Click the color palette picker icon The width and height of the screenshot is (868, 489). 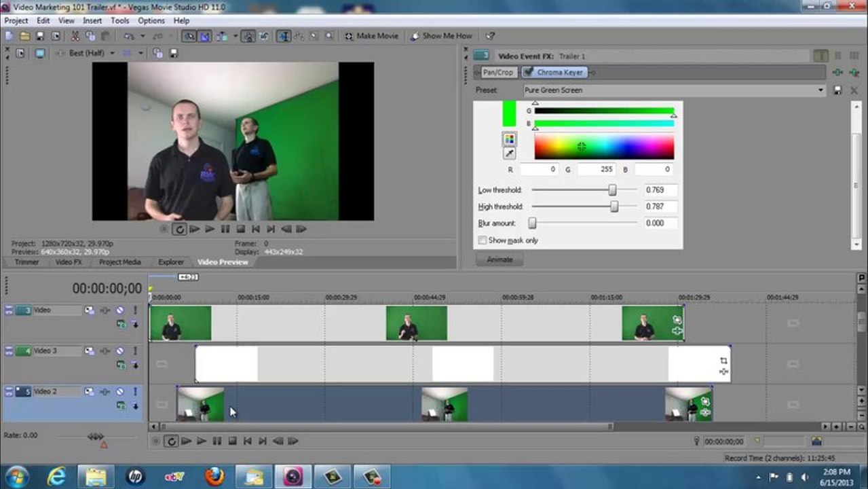point(509,139)
